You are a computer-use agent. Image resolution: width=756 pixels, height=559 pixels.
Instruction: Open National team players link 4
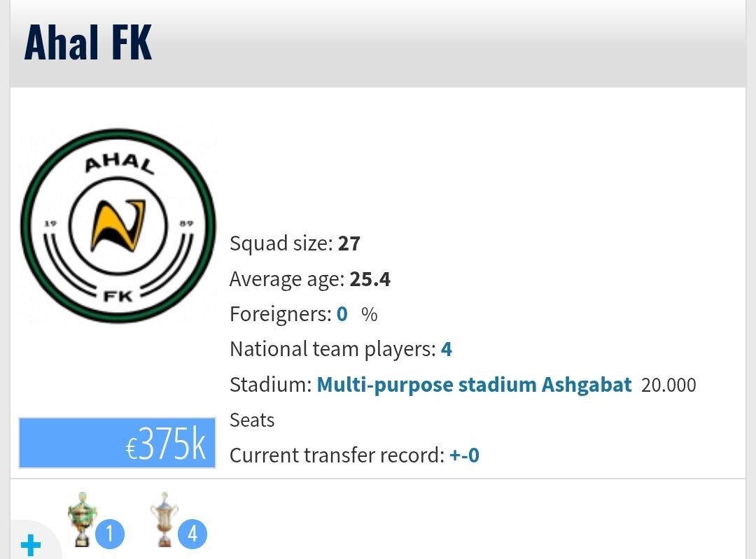(446, 349)
